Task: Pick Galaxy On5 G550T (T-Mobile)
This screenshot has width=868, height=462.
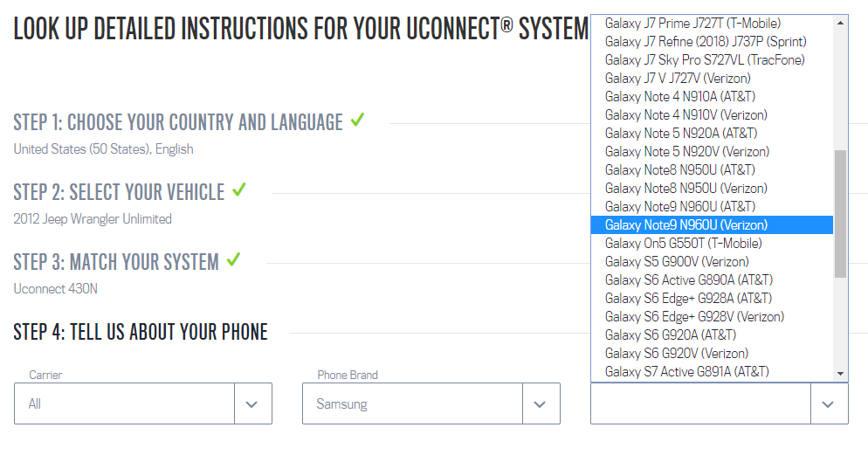Action: click(x=683, y=243)
